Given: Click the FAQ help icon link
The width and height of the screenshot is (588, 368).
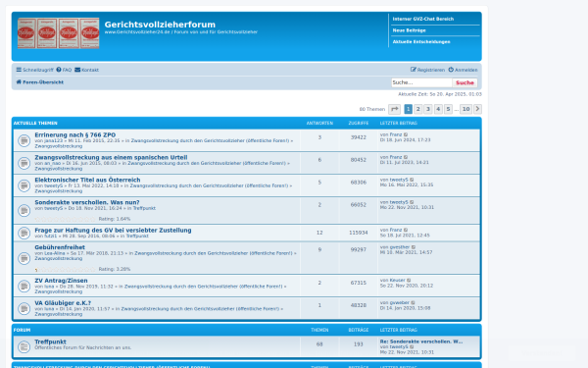Looking at the screenshot, I should [x=64, y=70].
